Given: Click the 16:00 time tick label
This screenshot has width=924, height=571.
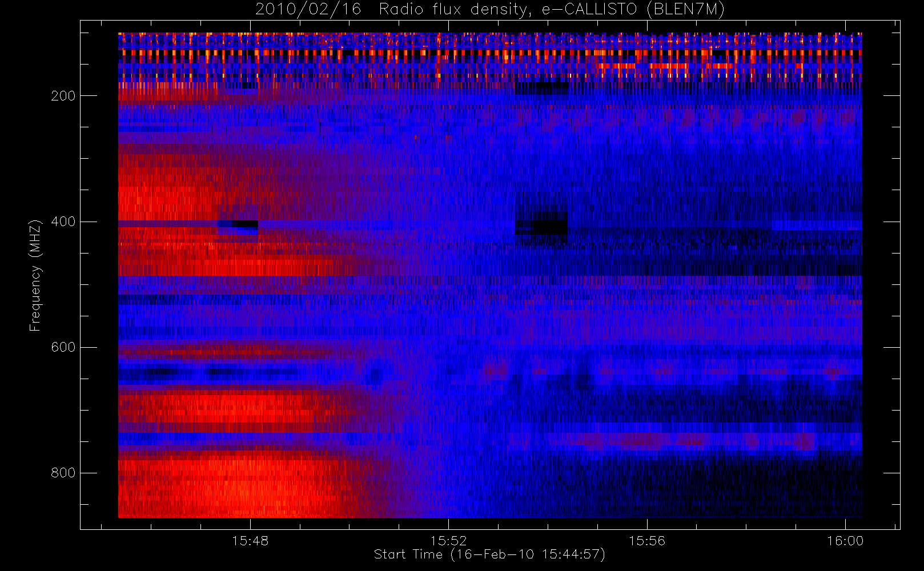Looking at the screenshot, I should [845, 541].
